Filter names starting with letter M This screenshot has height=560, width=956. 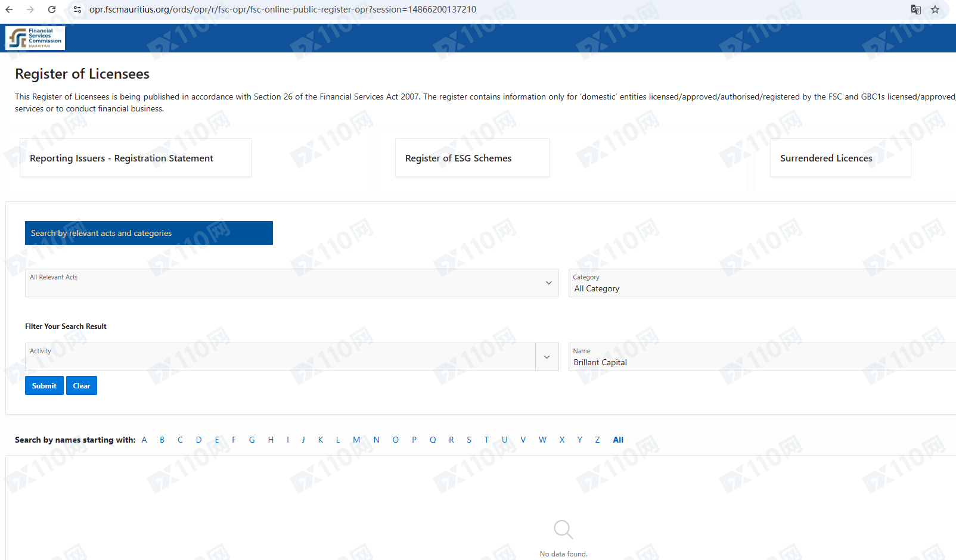[356, 440]
